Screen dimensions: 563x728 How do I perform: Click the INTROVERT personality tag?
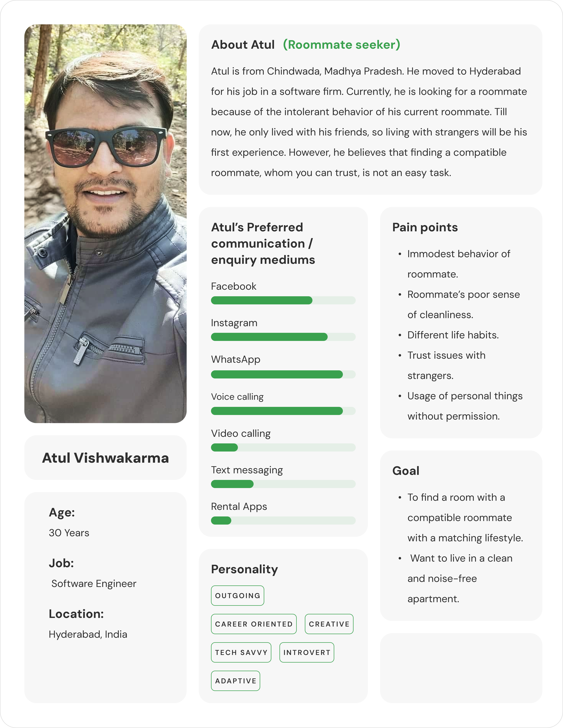[x=307, y=652]
